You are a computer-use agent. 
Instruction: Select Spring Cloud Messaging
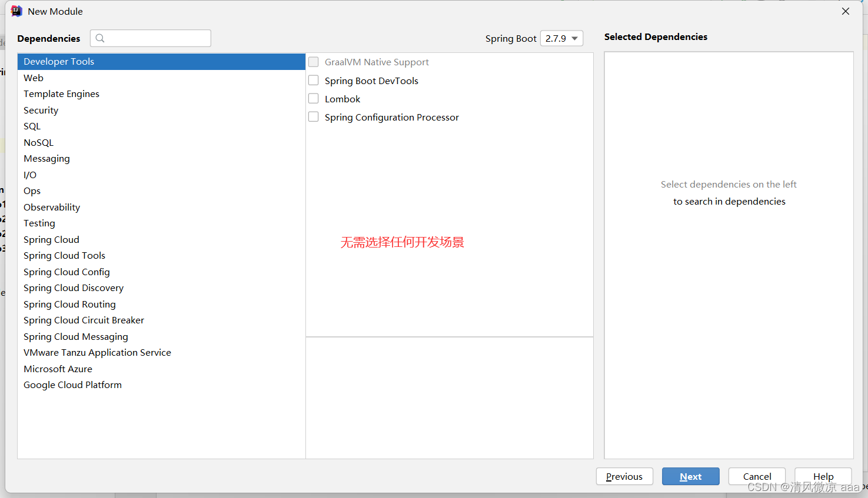pyautogui.click(x=161, y=336)
